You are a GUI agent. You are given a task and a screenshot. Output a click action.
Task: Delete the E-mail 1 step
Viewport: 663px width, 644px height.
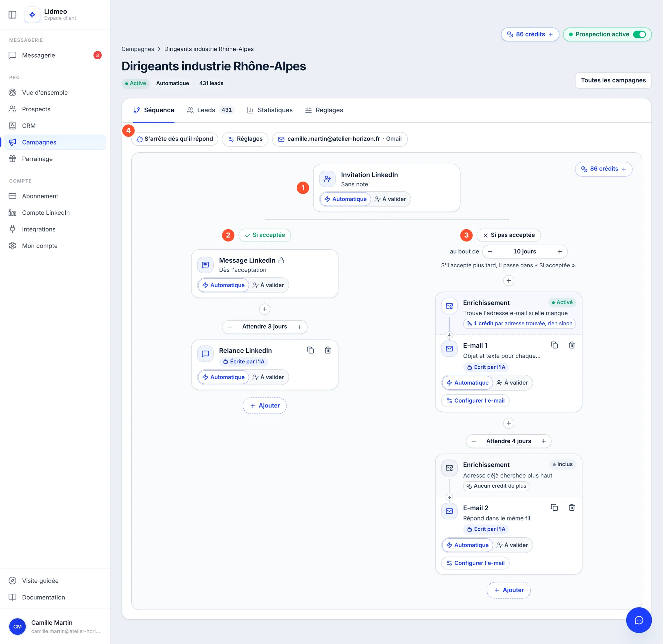pos(572,345)
